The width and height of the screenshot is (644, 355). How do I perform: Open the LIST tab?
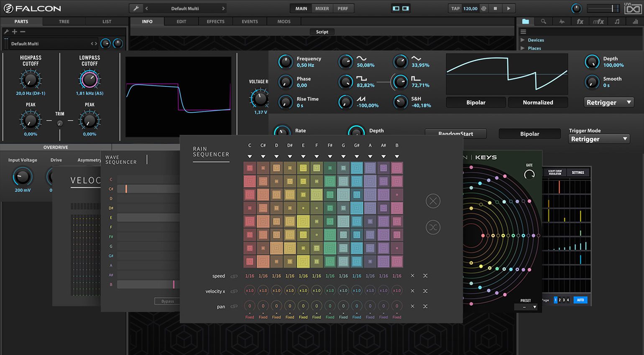tap(107, 21)
